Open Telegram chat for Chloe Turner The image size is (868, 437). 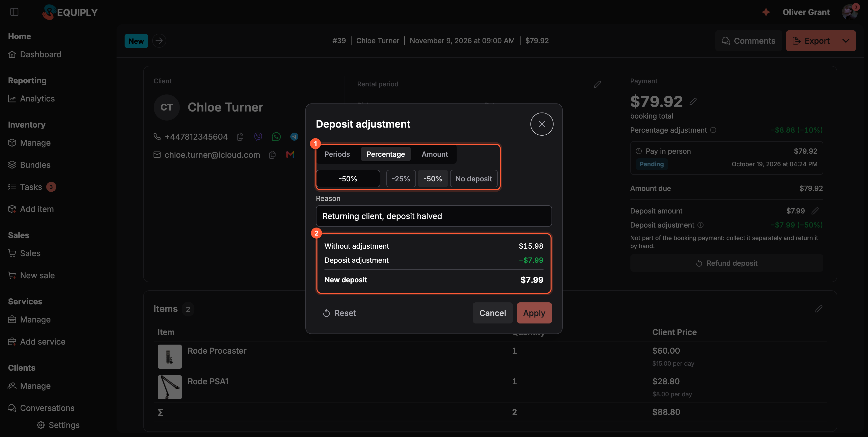tap(294, 136)
